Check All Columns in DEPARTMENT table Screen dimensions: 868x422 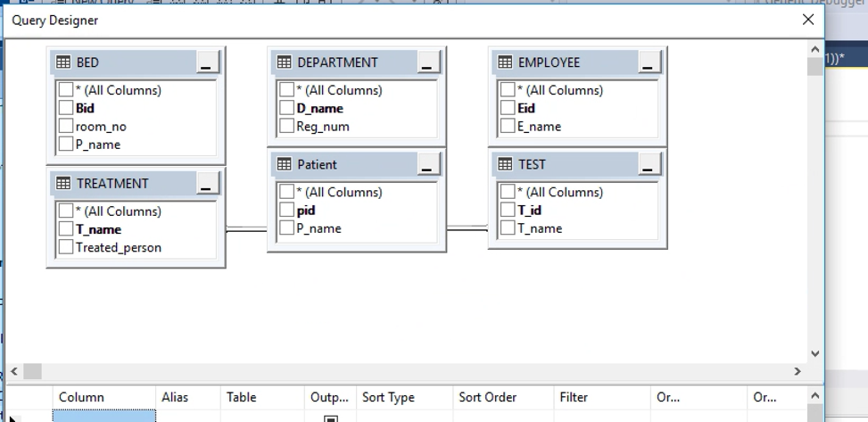click(286, 90)
